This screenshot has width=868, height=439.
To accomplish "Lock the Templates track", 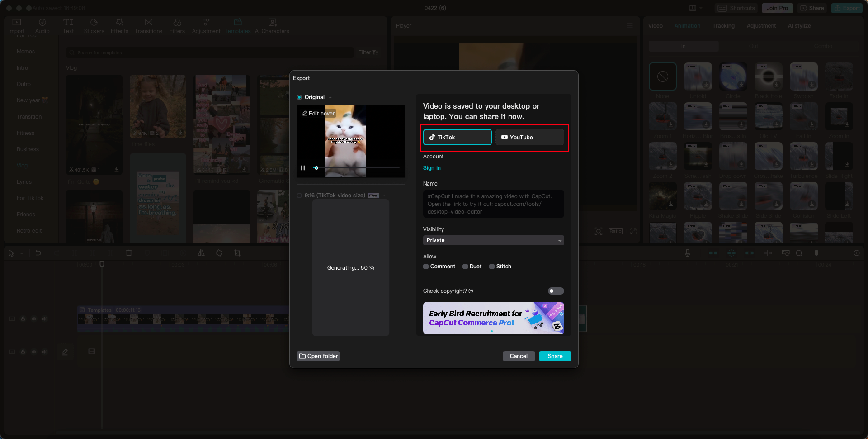I will coord(23,319).
